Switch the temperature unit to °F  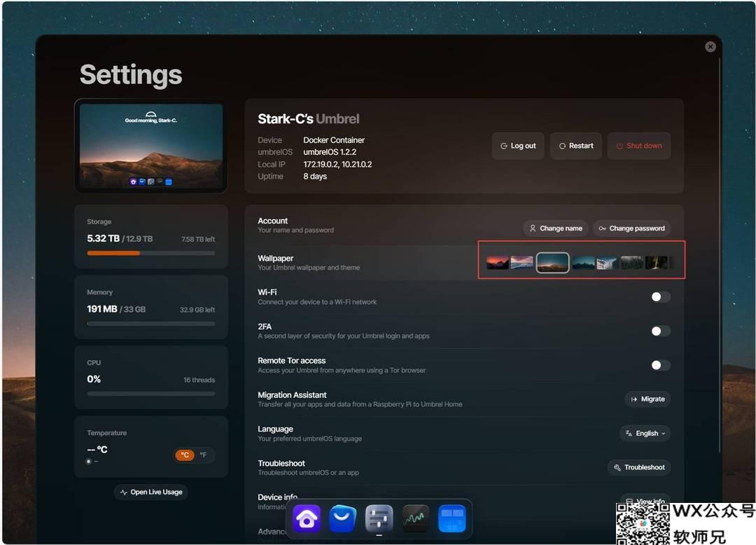tap(204, 455)
